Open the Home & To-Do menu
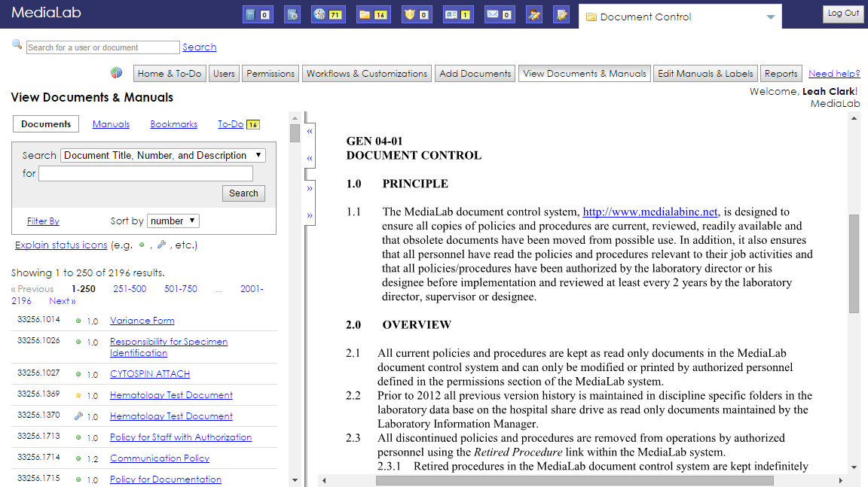This screenshot has width=868, height=487. (x=170, y=74)
